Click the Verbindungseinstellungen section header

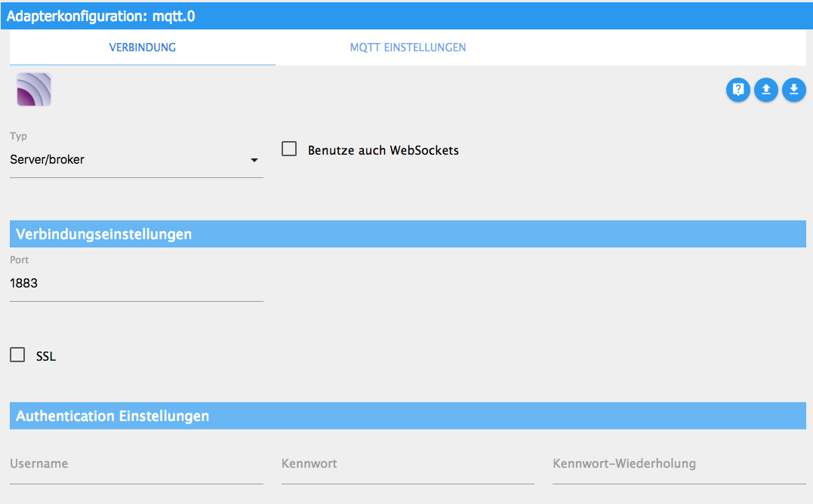(408, 234)
